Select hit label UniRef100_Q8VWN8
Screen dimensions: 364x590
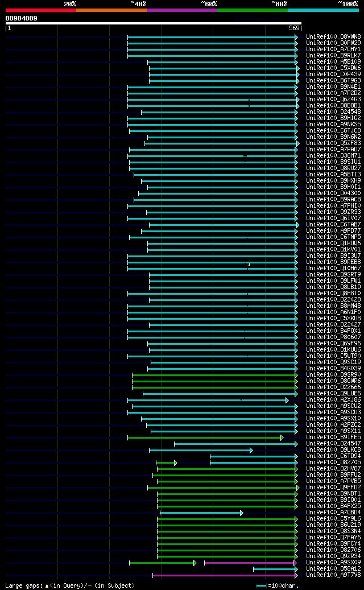pos(333,37)
